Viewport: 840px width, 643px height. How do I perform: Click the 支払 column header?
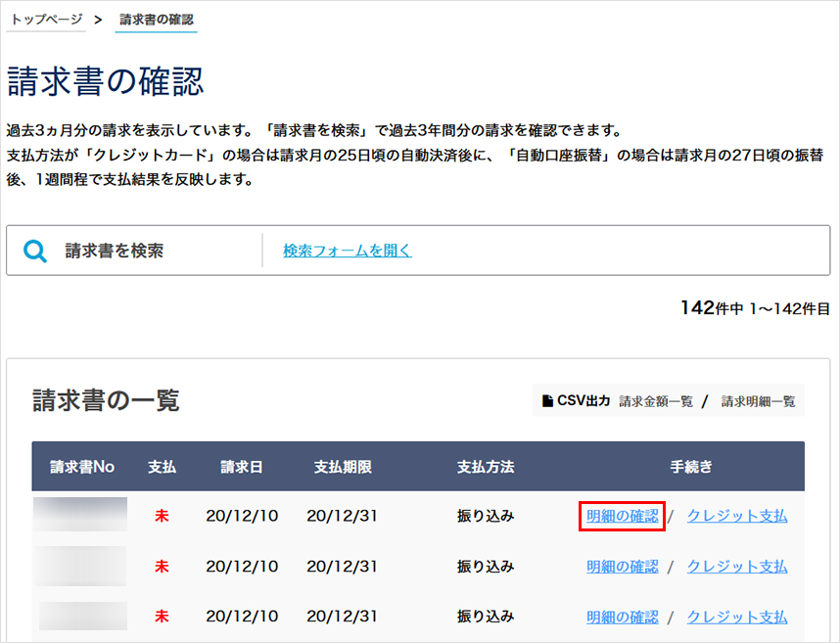162,467
